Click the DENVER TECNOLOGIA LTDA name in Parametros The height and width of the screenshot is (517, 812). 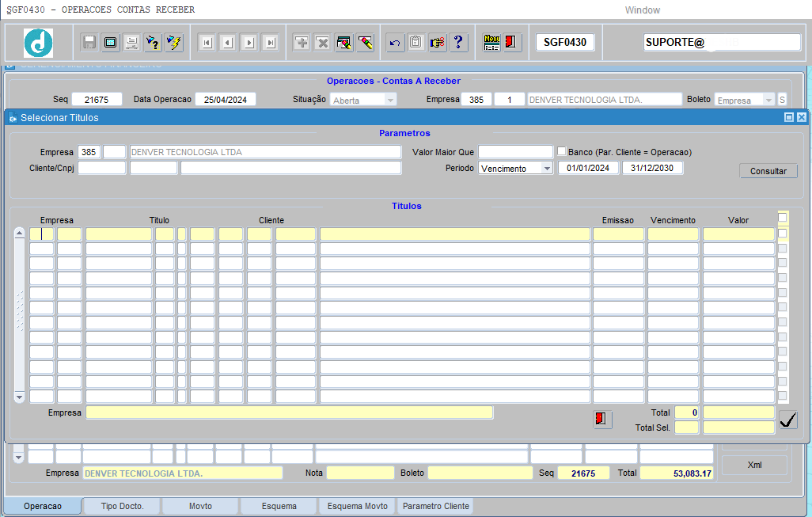(x=265, y=152)
